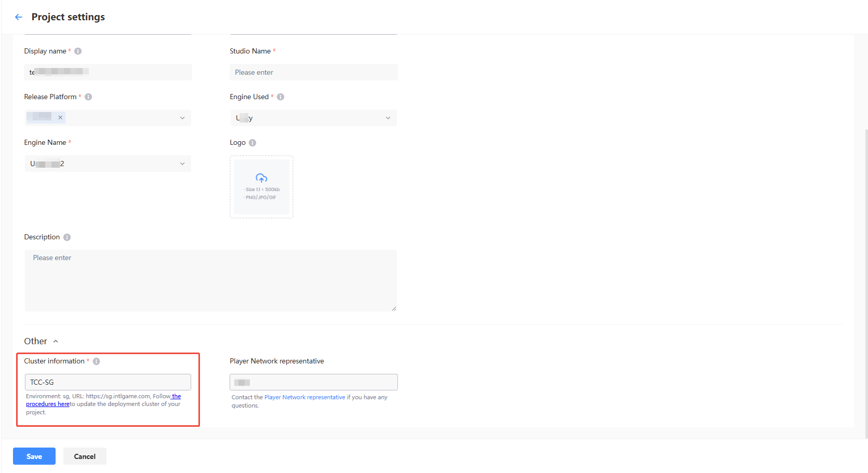Open the Player Network representative link
Image resolution: width=868 pixels, height=473 pixels.
coord(304,397)
